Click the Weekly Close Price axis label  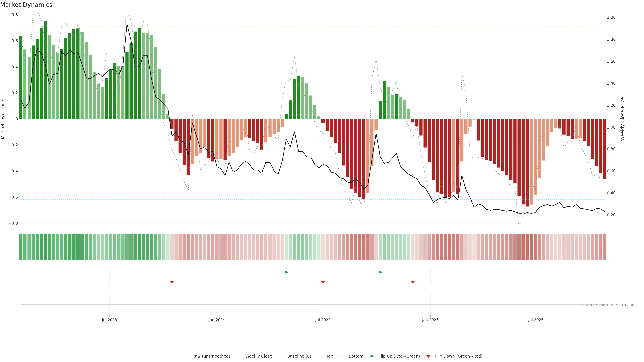[x=622, y=119]
